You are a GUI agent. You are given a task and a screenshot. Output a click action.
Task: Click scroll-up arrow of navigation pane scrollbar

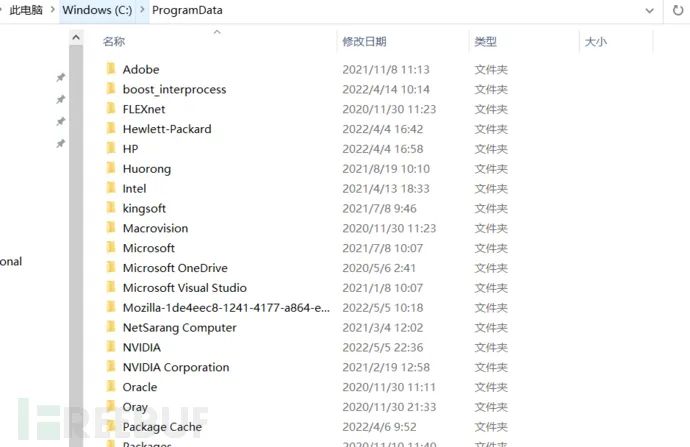pos(76,38)
